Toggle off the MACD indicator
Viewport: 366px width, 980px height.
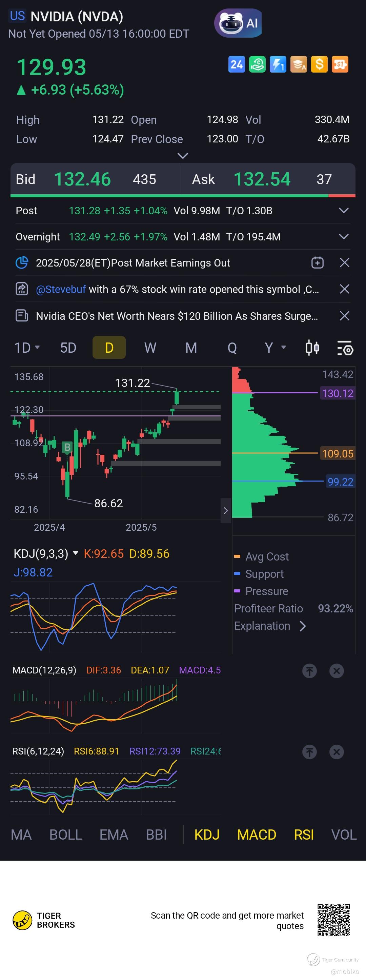click(x=257, y=835)
